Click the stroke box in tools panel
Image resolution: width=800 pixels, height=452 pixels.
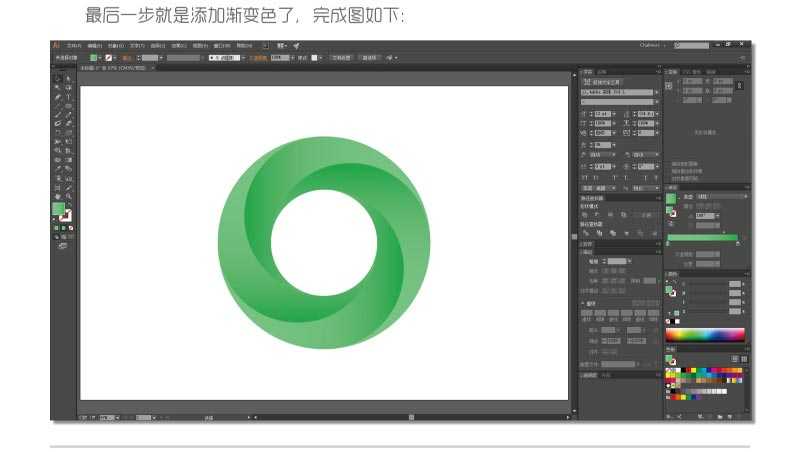click(x=66, y=215)
